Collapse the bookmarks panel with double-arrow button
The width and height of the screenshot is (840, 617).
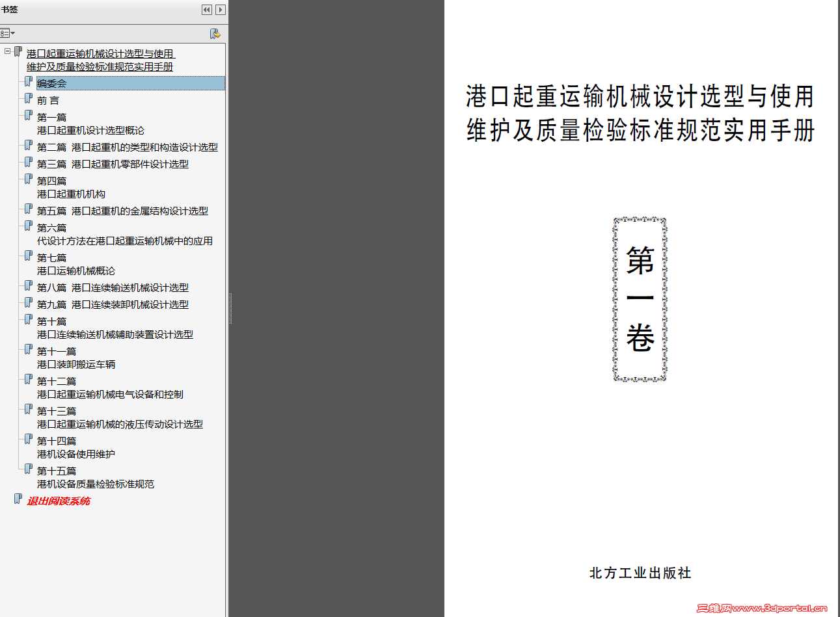point(207,10)
